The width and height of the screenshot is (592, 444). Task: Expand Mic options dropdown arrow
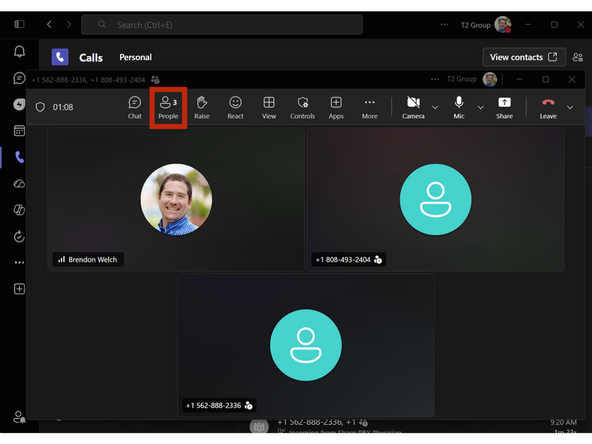(480, 108)
